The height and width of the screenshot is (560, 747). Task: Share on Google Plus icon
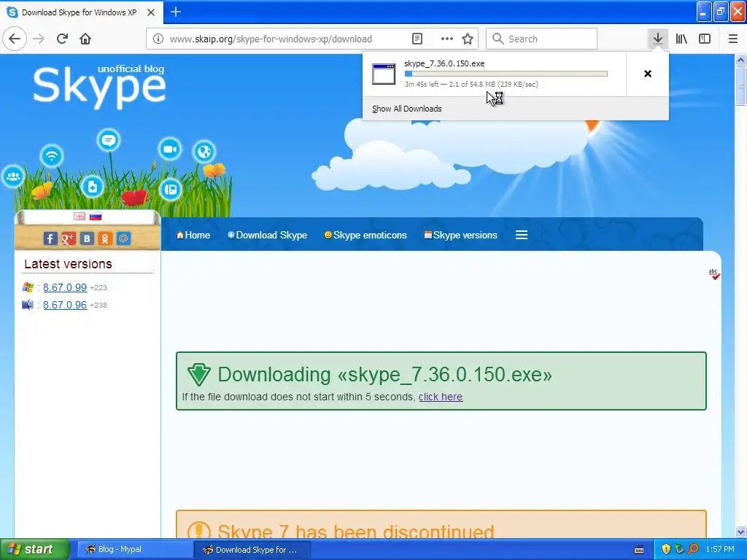(68, 238)
